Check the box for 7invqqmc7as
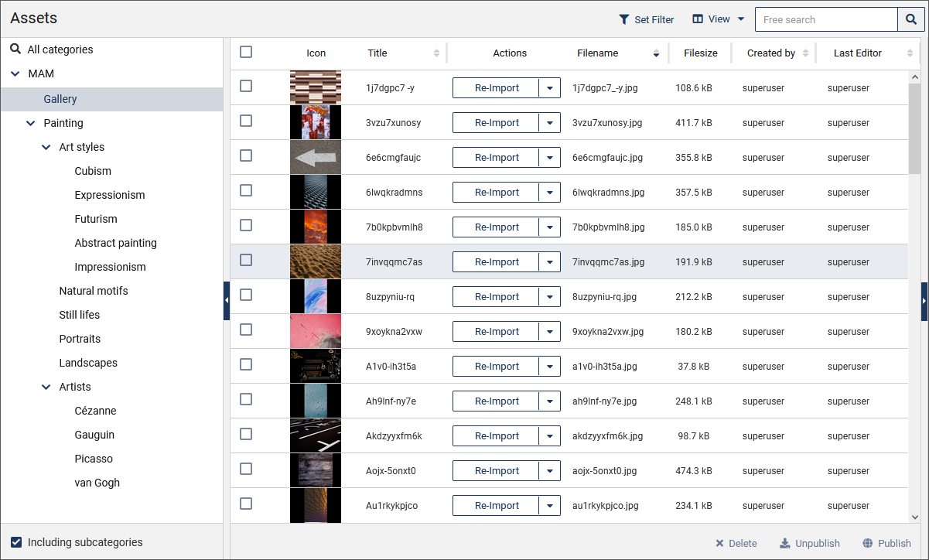The image size is (929, 560). click(x=246, y=260)
